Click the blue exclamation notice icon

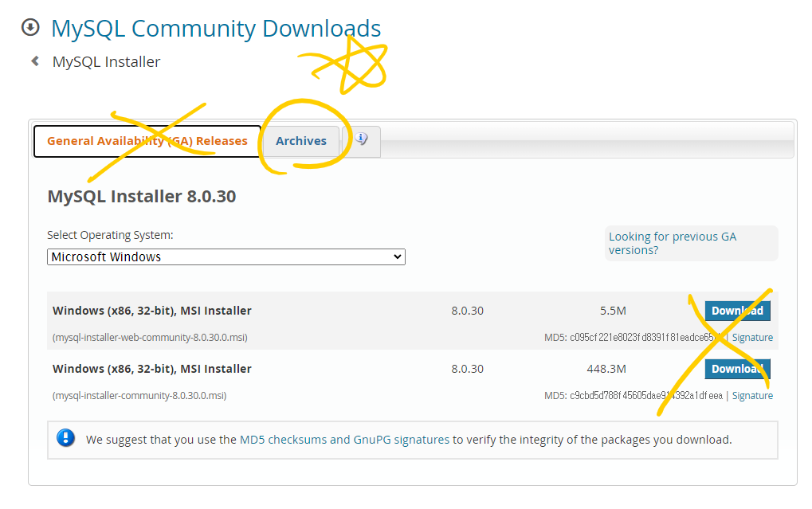point(66,439)
